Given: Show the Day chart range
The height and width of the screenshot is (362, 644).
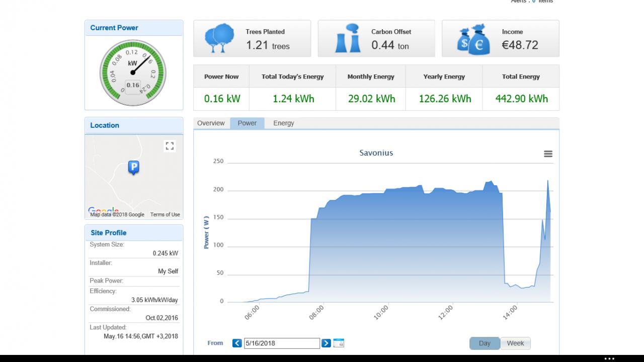Looking at the screenshot, I should 485,343.
